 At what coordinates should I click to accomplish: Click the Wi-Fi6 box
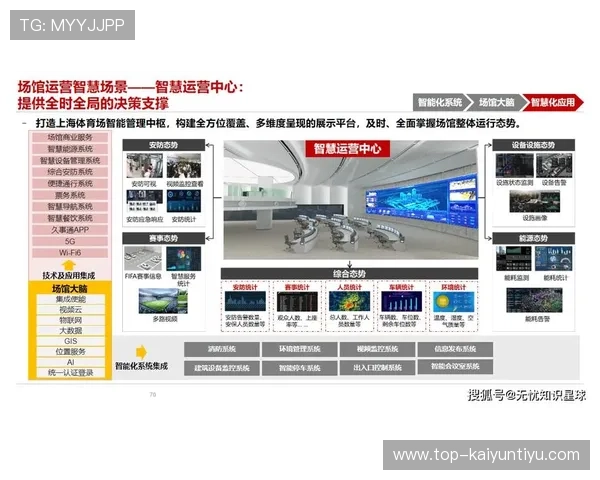(x=70, y=253)
